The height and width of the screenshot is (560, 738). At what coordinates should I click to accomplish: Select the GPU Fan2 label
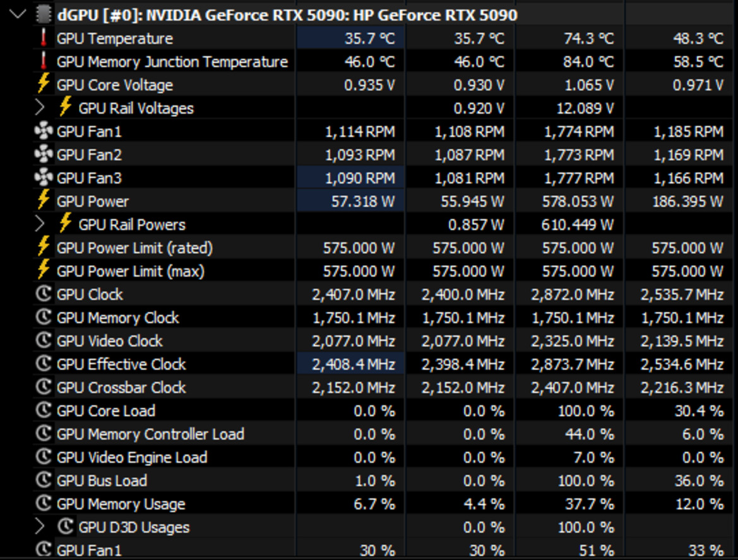click(x=90, y=155)
